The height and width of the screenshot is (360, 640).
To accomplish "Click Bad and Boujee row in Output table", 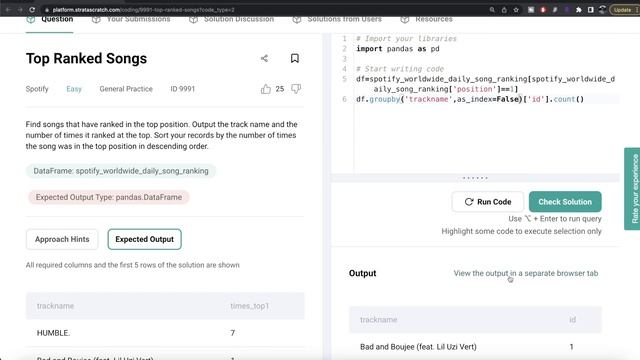I will click(475, 347).
